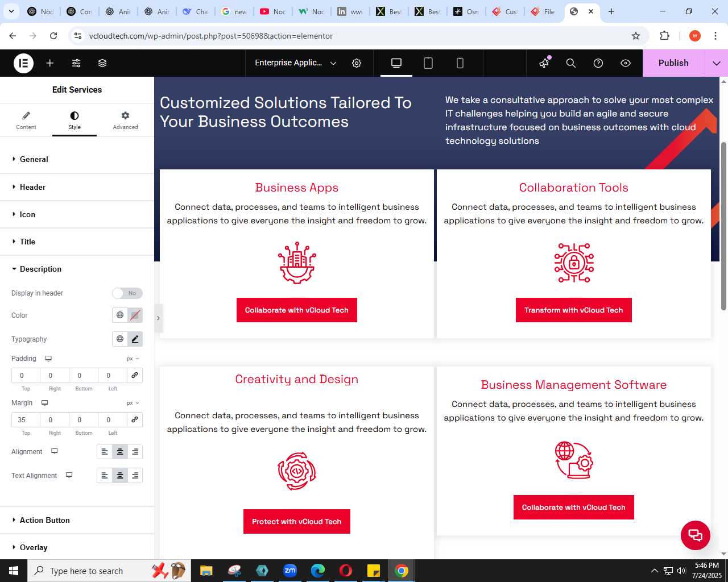The width and height of the screenshot is (728, 582).
Task: Click the page vertical scrollbar
Action: pyautogui.click(x=723, y=226)
